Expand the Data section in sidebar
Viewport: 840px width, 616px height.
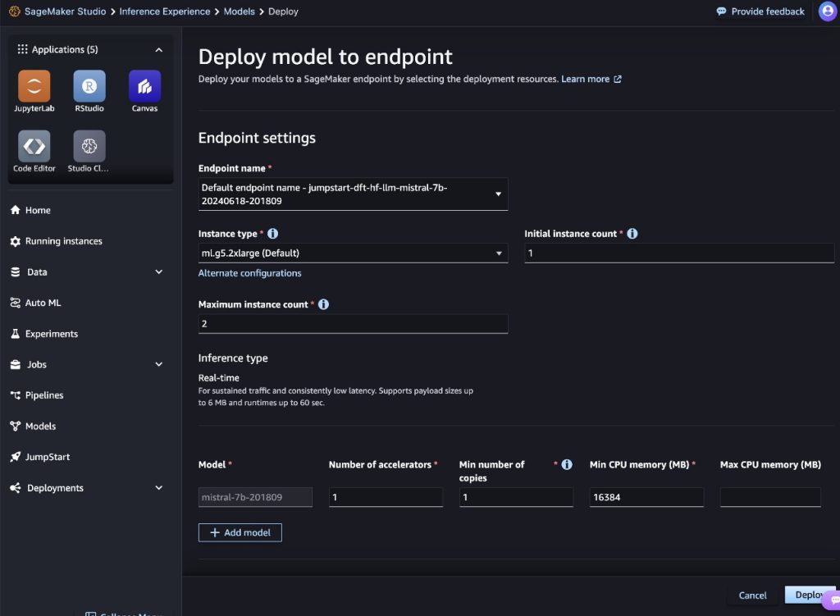tap(158, 271)
